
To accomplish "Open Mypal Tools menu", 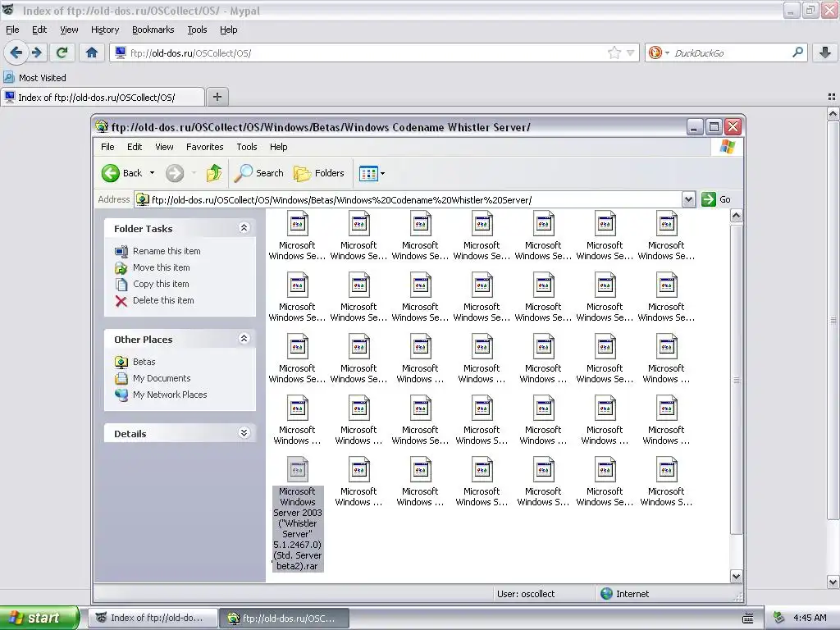I will [197, 30].
